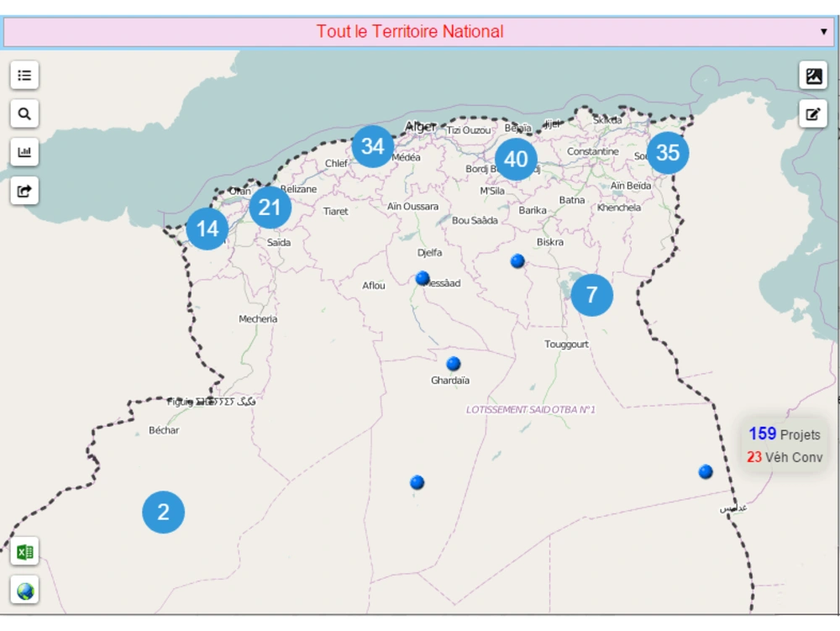Zoom into the cluster labeled 14
840x631 pixels.
click(x=207, y=229)
